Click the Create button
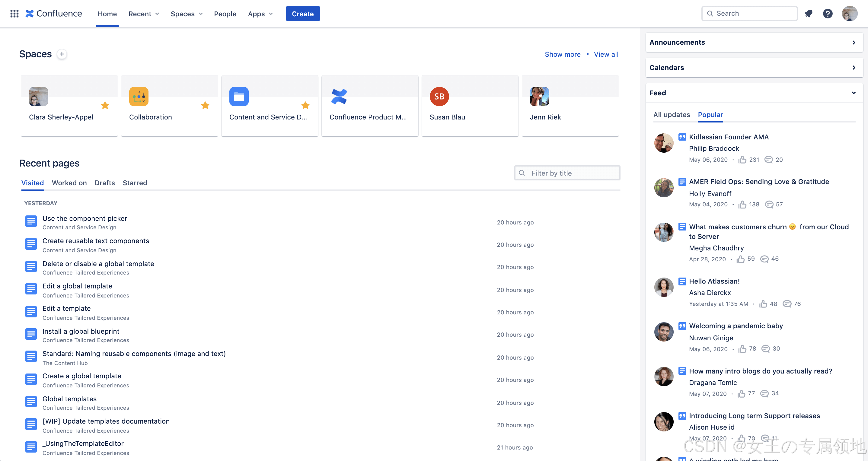Image resolution: width=868 pixels, height=461 pixels. 303,14
